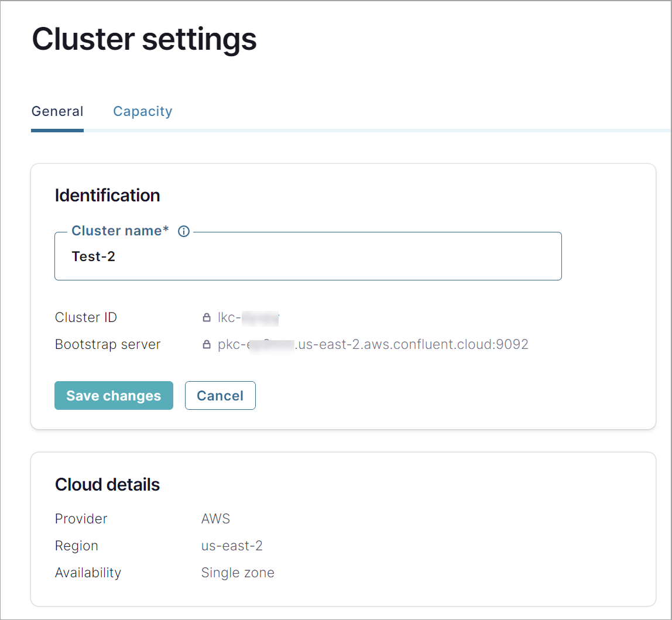Click inside the Cluster name text field
The image size is (672, 620).
tap(308, 256)
